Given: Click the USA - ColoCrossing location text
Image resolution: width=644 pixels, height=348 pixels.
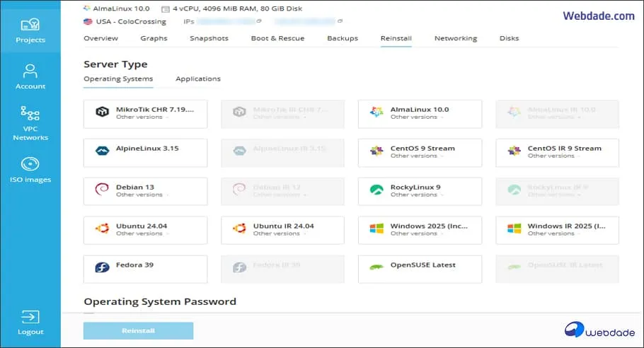Looking at the screenshot, I should pyautogui.click(x=131, y=21).
